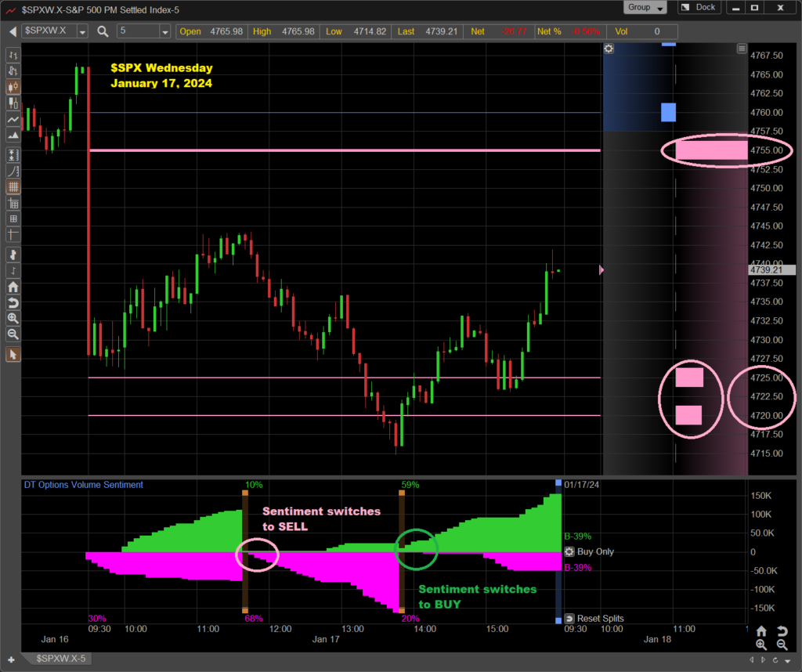Screen dimensions: 802x672
Task: Switch to area chart type icon
Action: (x=13, y=136)
